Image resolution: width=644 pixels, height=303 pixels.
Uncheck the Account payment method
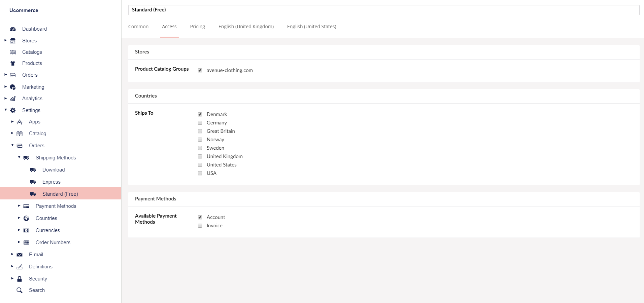tap(200, 217)
